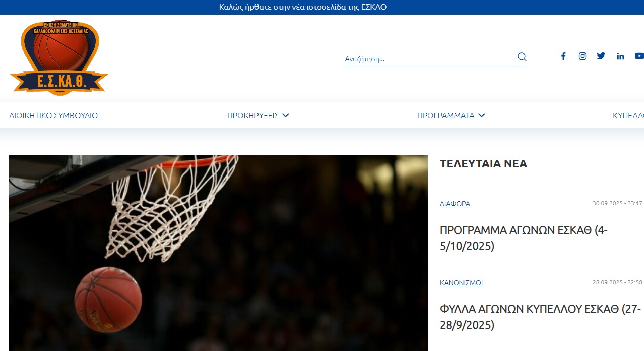This screenshot has height=351, width=644.
Task: Focus the Αναζήτηση search field
Action: [x=427, y=59]
